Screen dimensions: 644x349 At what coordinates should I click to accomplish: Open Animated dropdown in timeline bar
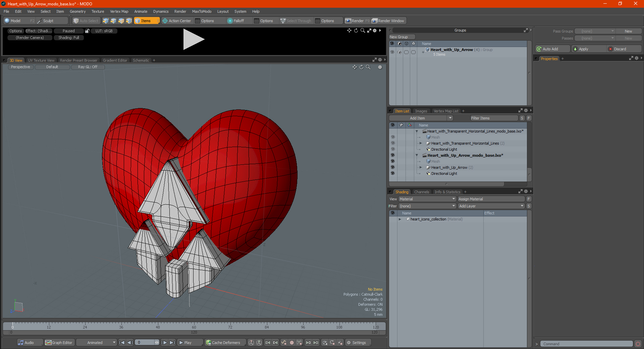(x=97, y=343)
